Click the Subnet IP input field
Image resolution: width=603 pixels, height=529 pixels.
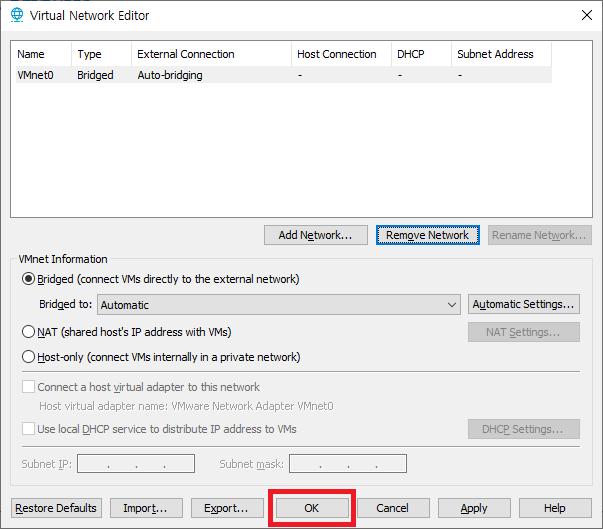click(x=136, y=464)
